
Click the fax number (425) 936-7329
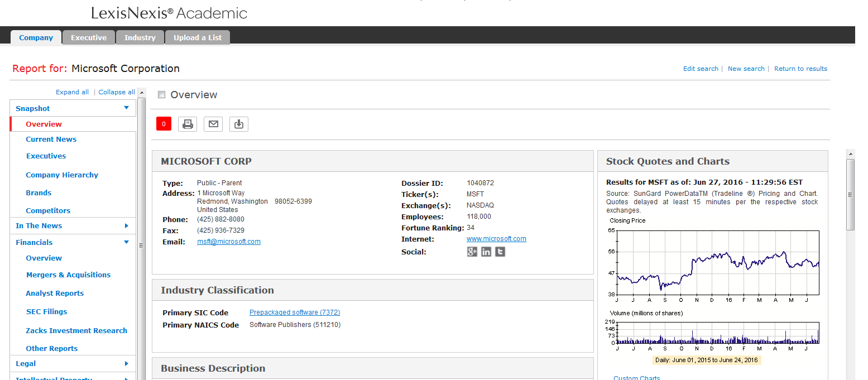pos(220,230)
